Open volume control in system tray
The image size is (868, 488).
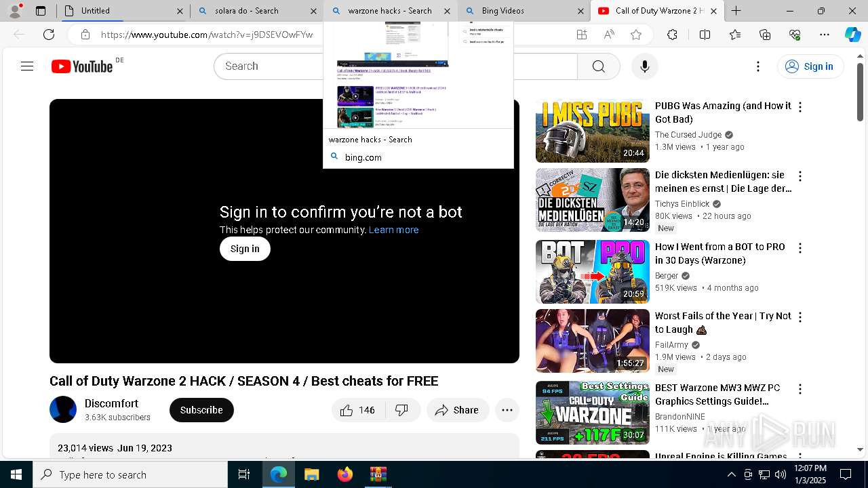tap(780, 474)
